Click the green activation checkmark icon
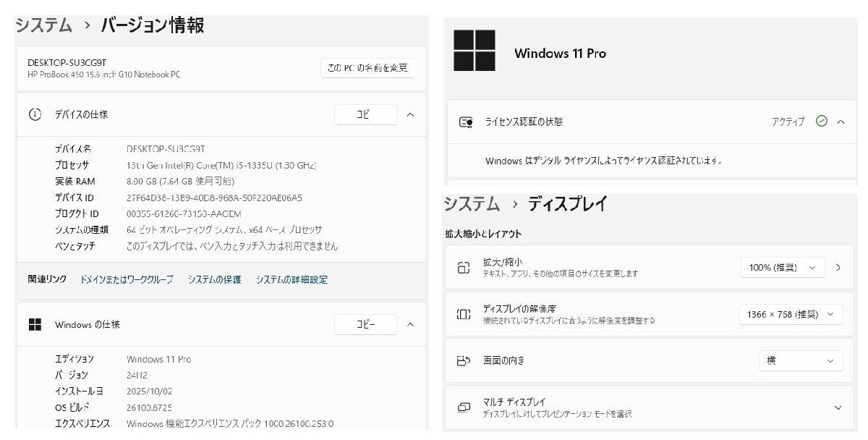868x440 pixels. point(821,122)
